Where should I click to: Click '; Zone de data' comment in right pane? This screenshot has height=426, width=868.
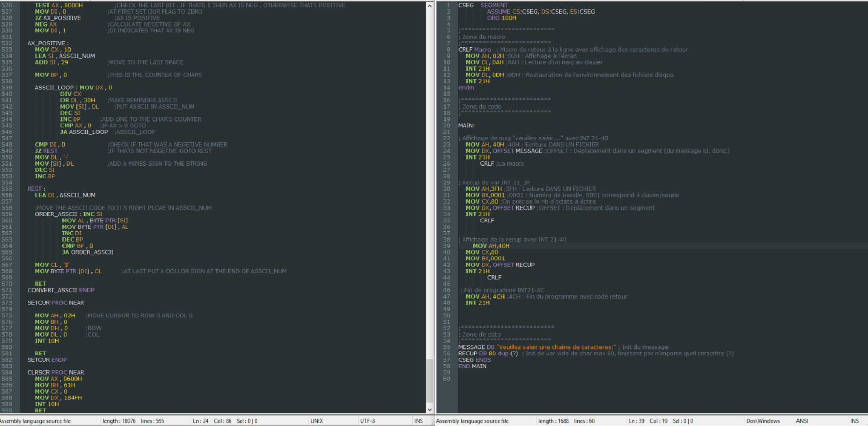click(480, 334)
